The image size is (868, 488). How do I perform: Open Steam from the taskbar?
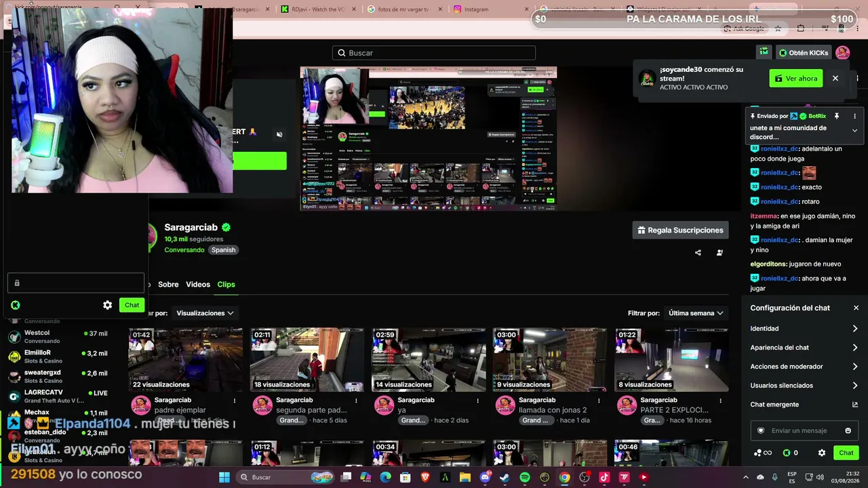tap(505, 477)
